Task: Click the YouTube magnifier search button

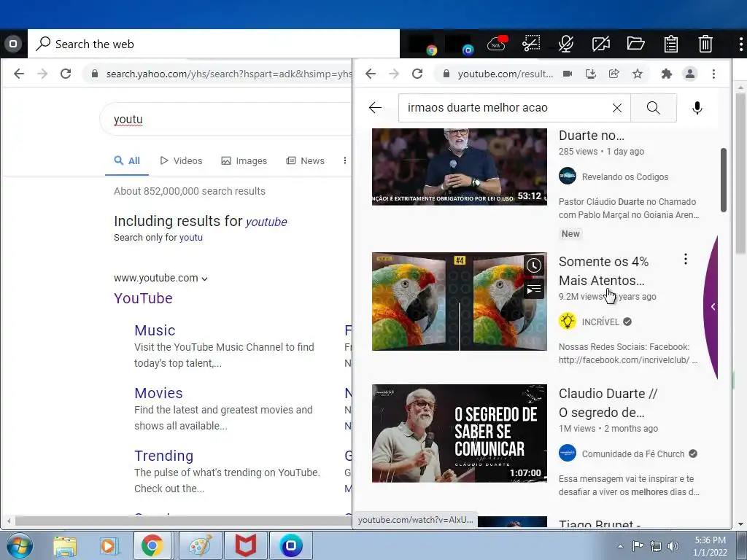Action: (x=654, y=108)
